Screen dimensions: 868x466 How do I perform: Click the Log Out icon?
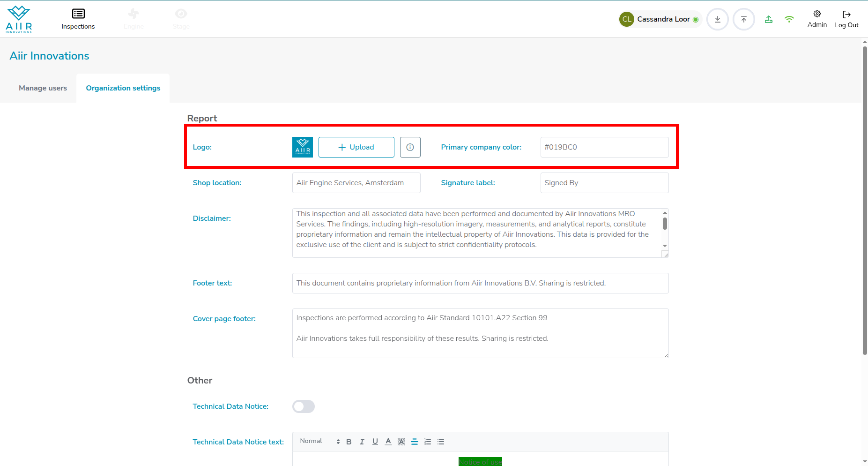pos(847,19)
